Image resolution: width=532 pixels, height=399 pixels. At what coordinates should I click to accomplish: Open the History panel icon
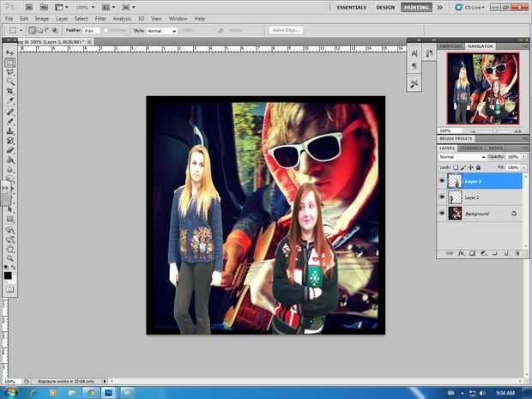pos(429,53)
